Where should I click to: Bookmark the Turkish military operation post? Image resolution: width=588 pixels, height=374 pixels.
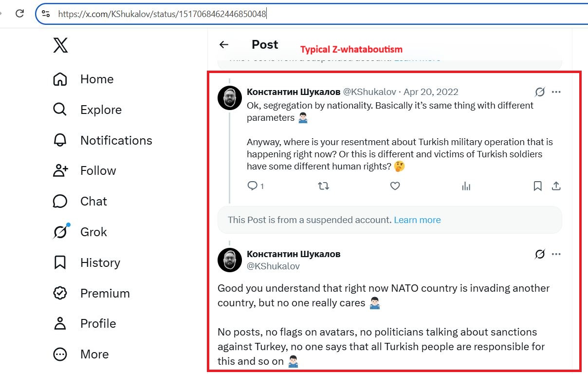(x=537, y=186)
